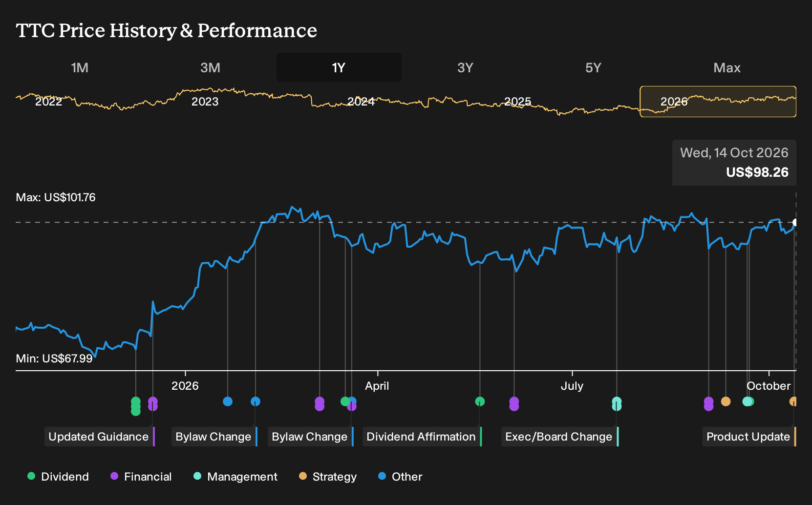Toggle the Management legend filter
812x505 pixels.
[x=235, y=476]
